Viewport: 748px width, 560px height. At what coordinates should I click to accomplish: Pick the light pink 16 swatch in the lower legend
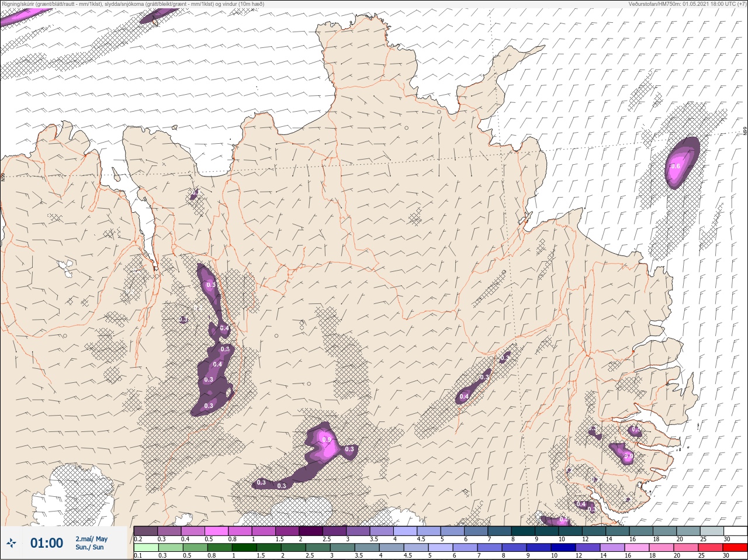click(x=637, y=548)
